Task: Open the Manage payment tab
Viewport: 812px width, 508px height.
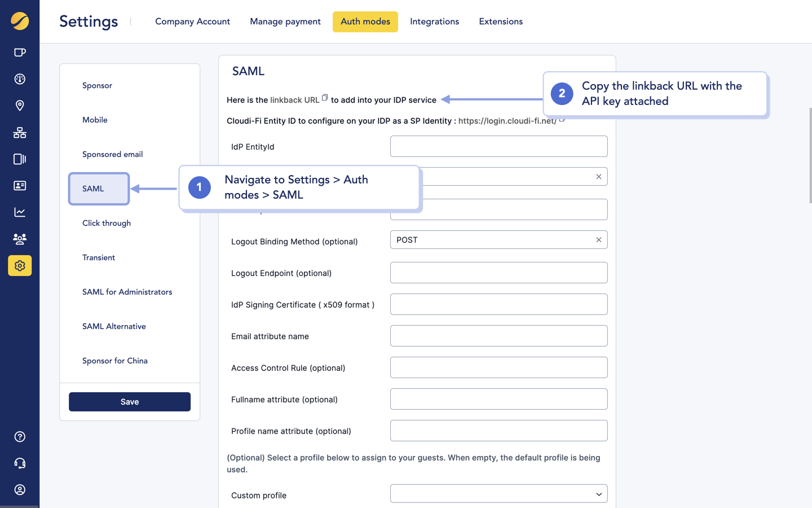Action: tap(285, 21)
